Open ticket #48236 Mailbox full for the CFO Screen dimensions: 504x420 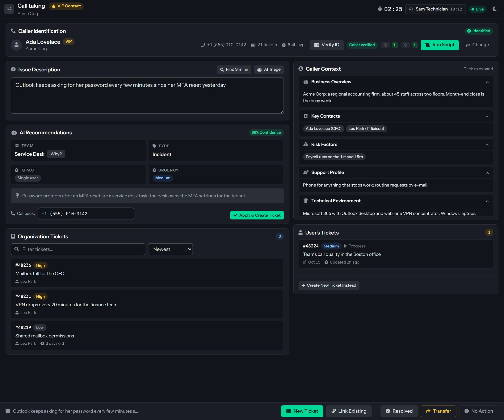click(147, 273)
